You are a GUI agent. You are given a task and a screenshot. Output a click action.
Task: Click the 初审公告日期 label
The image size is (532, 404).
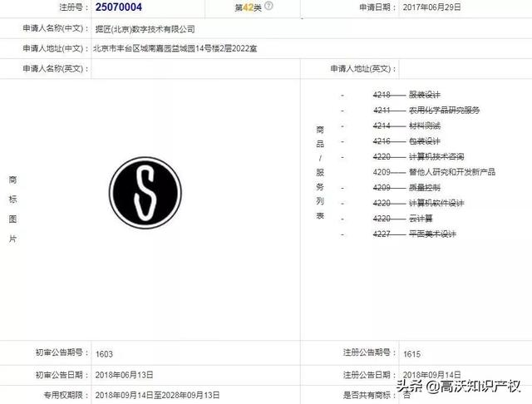coord(62,375)
